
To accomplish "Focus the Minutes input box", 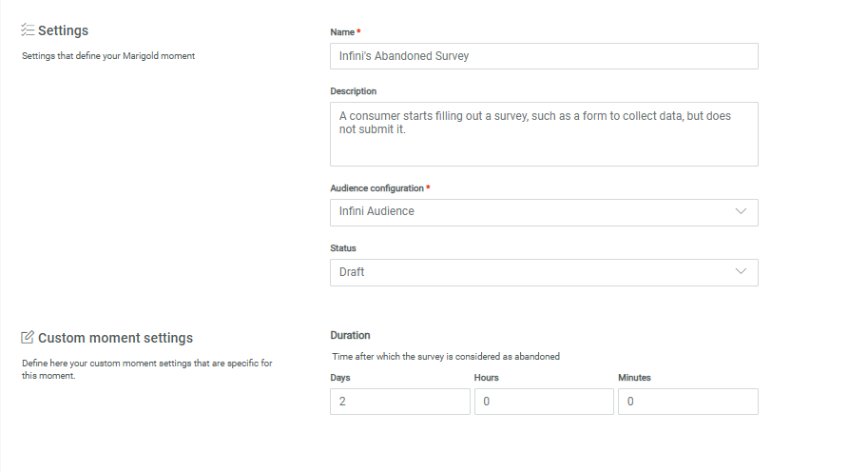I will click(x=687, y=402).
